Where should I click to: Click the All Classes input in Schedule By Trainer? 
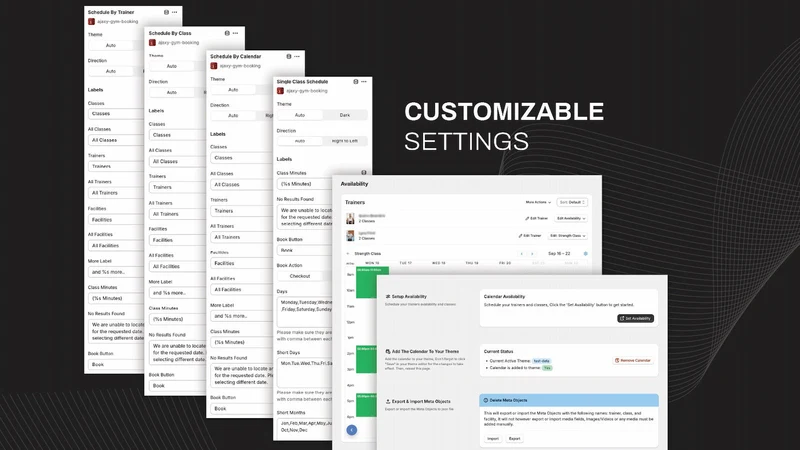click(x=116, y=140)
